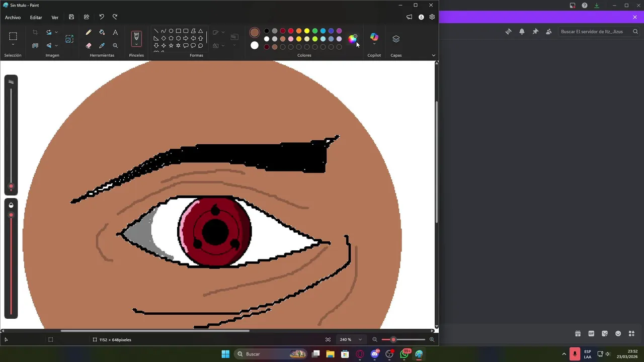Click the Discord notification bell icon

522,31
